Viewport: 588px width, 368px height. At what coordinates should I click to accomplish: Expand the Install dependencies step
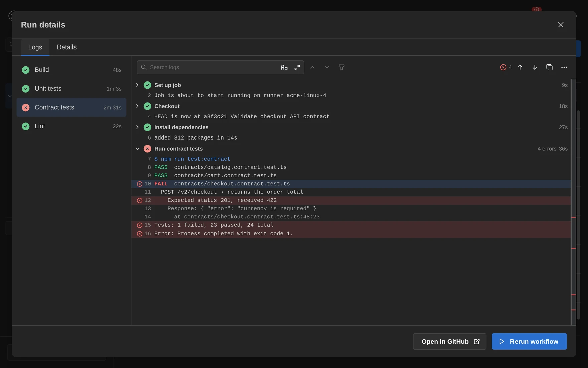137,127
